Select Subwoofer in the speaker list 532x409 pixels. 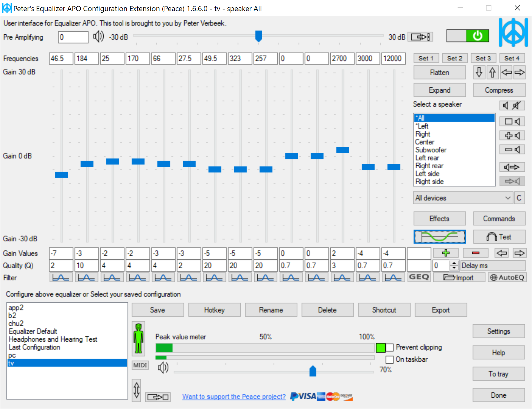pyautogui.click(x=431, y=150)
